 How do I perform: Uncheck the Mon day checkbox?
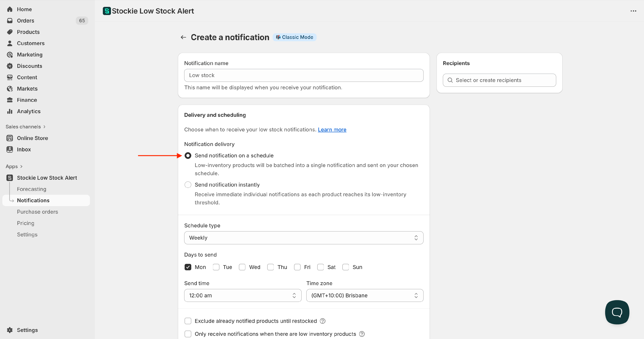188,267
